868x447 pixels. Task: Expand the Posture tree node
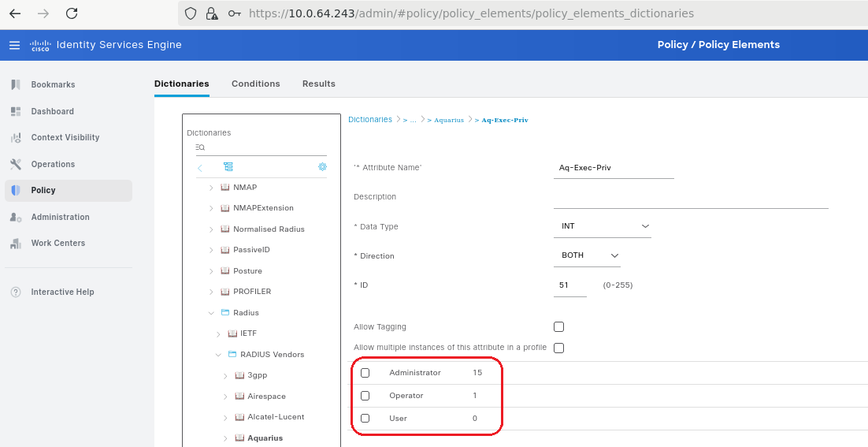click(x=211, y=271)
